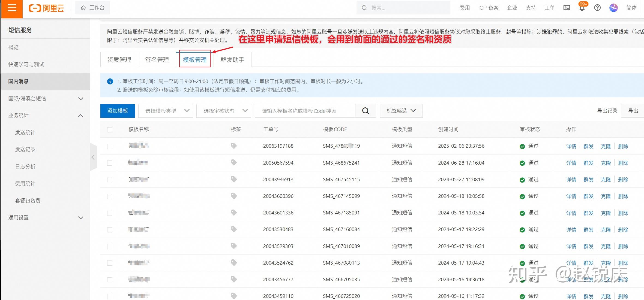Click the 工作台 home icon
The height and width of the screenshot is (300, 644).
click(83, 7)
